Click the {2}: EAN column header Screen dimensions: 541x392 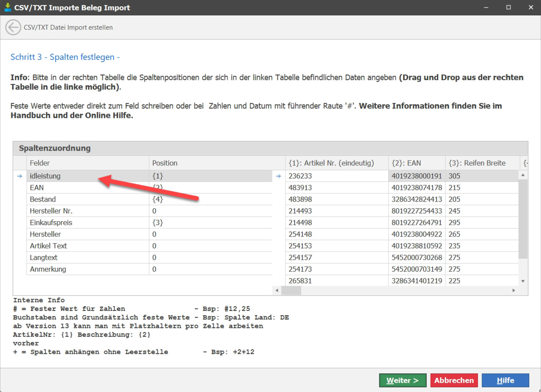point(417,163)
